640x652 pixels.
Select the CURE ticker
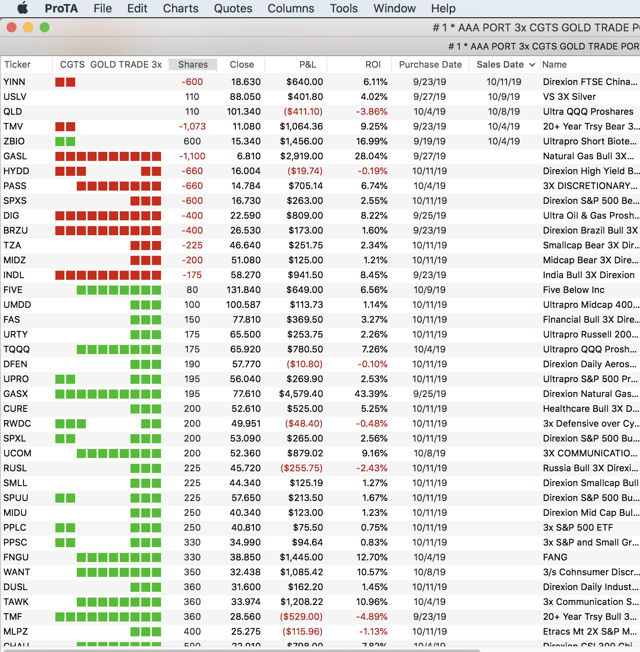(15, 409)
